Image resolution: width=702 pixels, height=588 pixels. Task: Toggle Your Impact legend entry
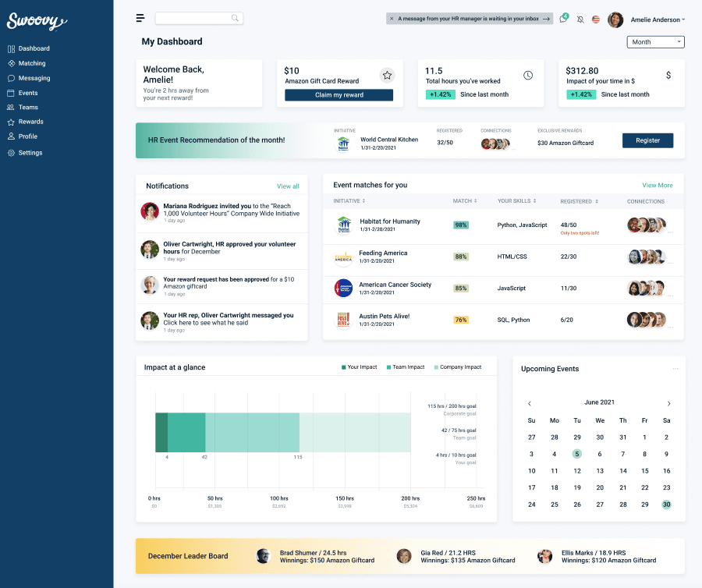tap(359, 367)
